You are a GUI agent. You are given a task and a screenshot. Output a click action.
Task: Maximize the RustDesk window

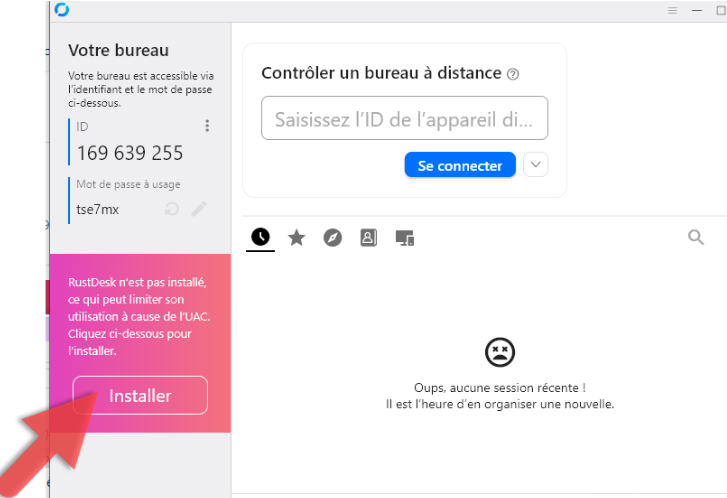[x=721, y=10]
